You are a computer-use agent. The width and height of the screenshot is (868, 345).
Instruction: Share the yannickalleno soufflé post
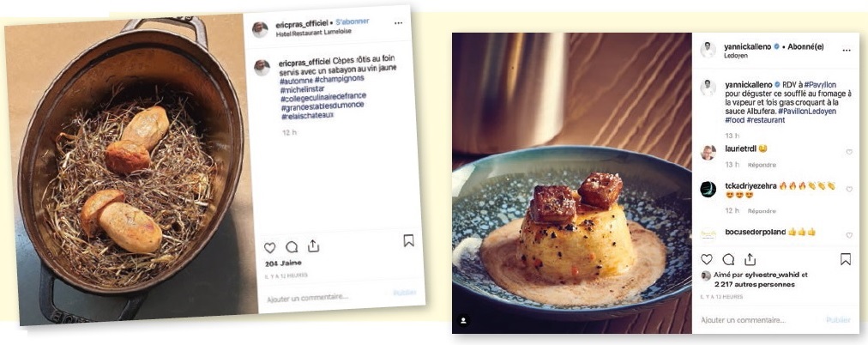point(750,258)
